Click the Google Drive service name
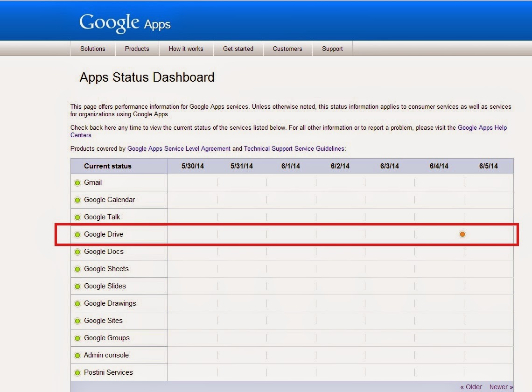 [x=104, y=234]
